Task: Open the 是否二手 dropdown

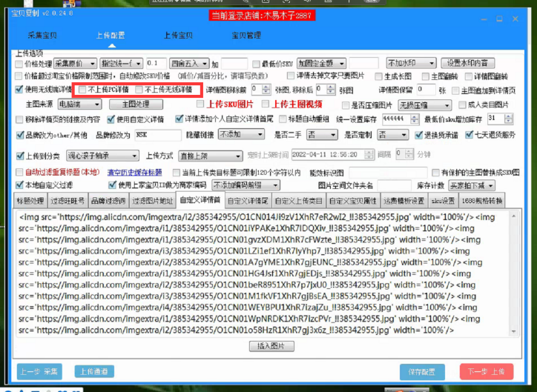Action: coord(322,134)
